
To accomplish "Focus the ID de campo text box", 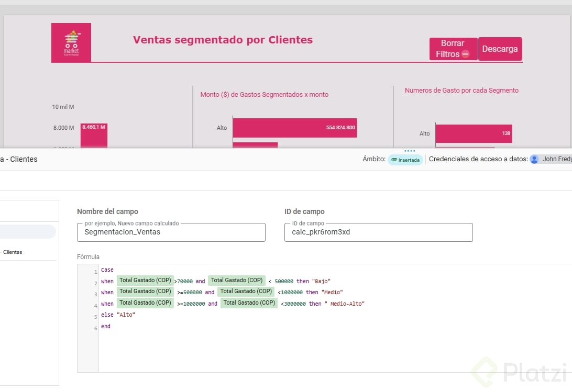I will [378, 232].
